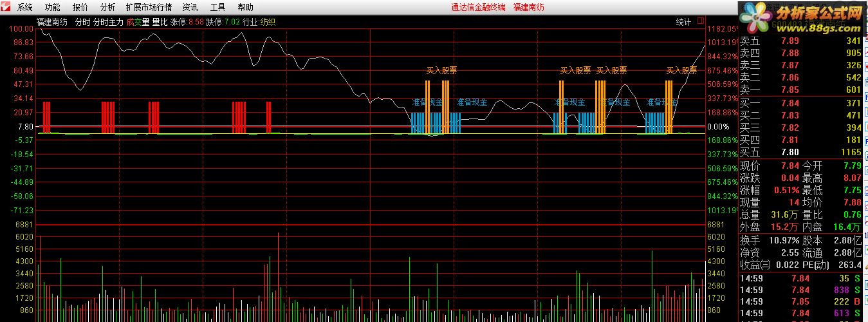The image size is (868, 322).
Task: Click the 统计 button above the chart
Action: (683, 22)
